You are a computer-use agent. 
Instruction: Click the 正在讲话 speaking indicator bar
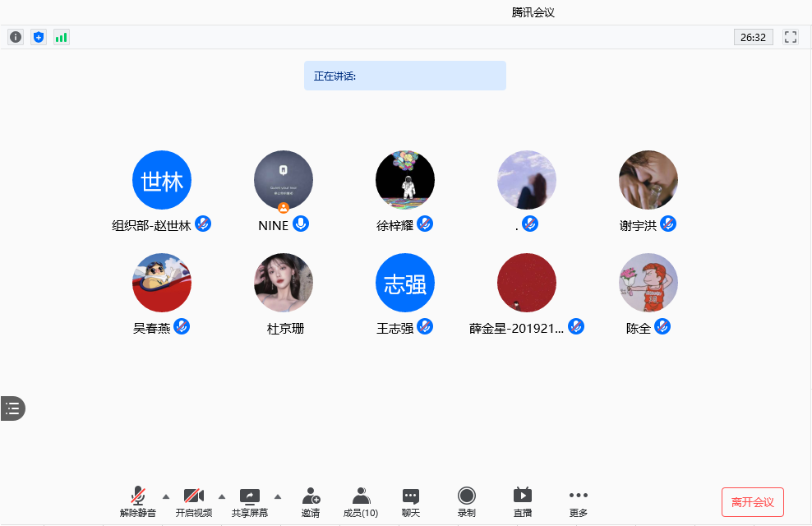[x=405, y=76]
